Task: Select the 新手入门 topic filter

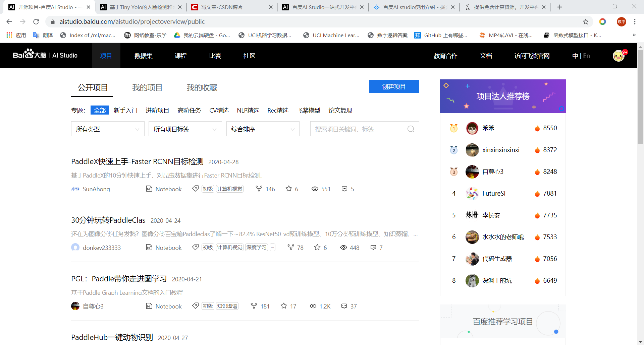Action: click(x=125, y=110)
